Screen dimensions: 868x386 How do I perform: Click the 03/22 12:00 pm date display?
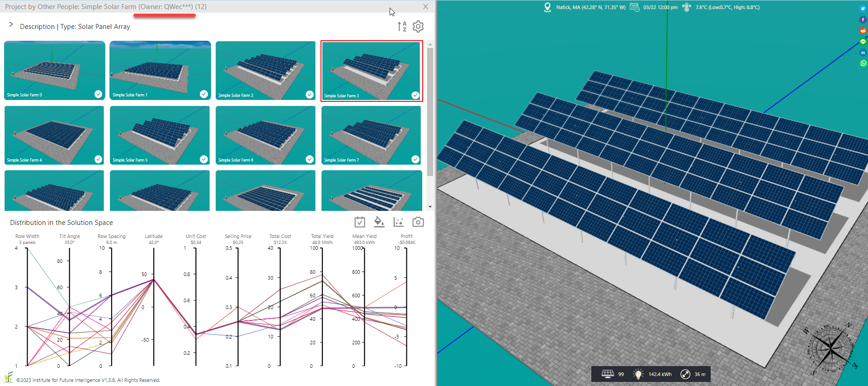coord(660,7)
